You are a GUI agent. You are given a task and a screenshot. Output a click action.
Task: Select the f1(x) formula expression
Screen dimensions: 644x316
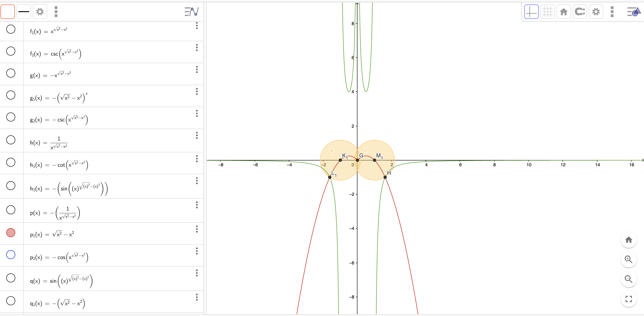point(49,31)
